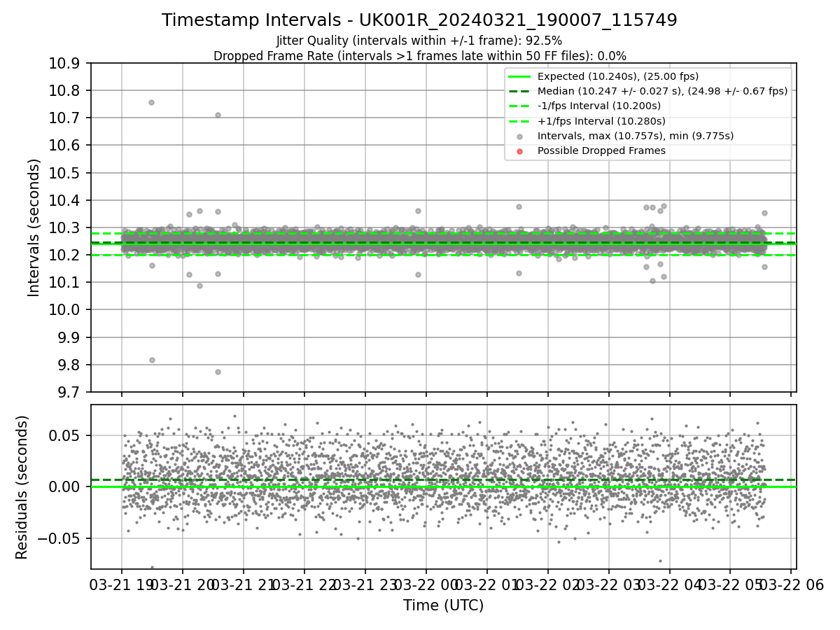Click the maximum interval outlier point near 10.757s
The image size is (840, 630).
[x=151, y=102]
